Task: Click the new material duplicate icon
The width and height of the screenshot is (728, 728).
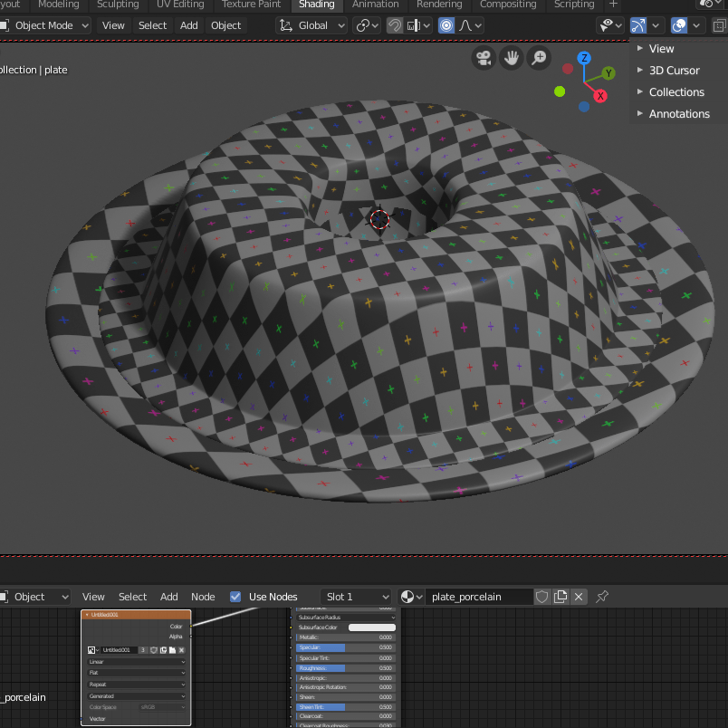Action: coord(560,597)
